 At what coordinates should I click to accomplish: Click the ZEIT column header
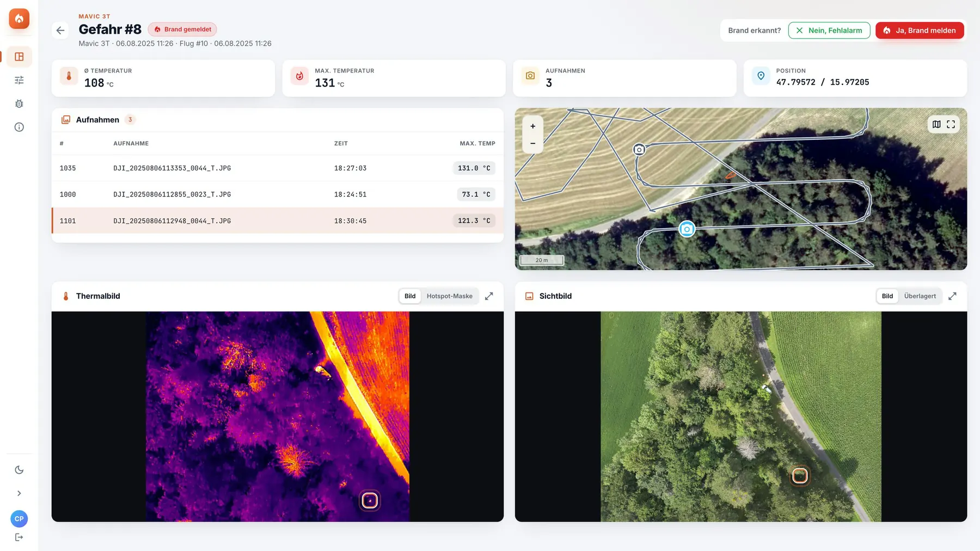[341, 144]
